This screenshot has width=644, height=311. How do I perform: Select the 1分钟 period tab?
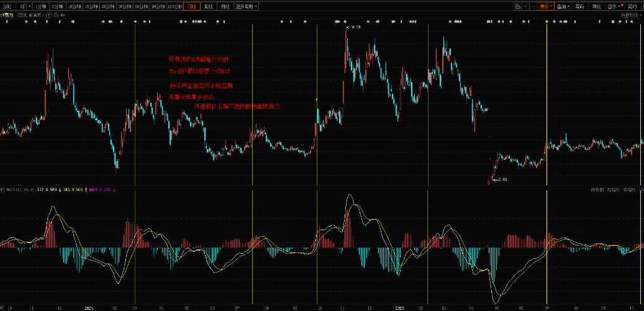[41, 7]
